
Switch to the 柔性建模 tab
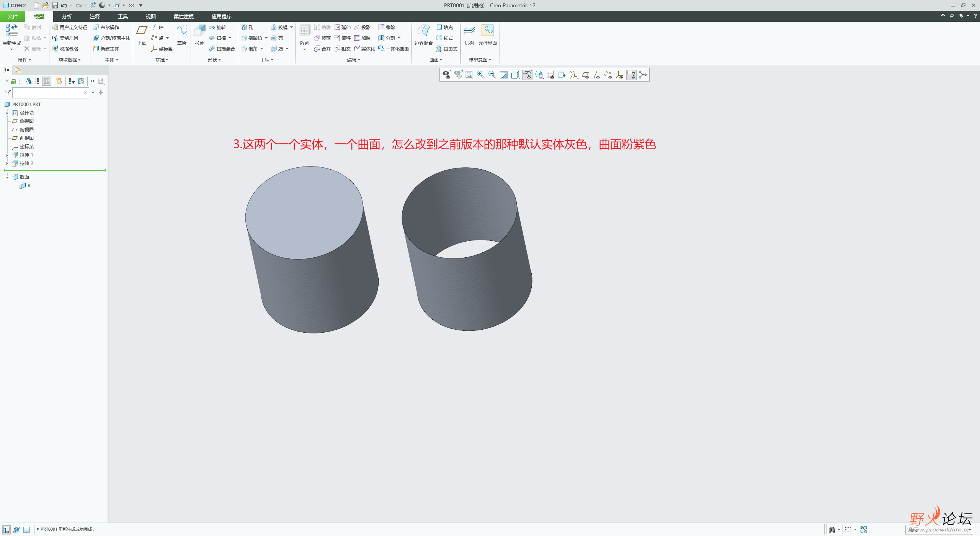point(184,16)
